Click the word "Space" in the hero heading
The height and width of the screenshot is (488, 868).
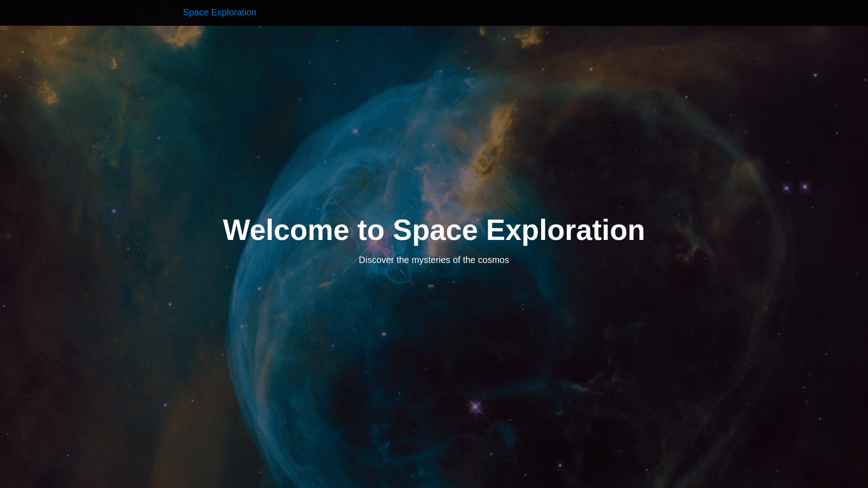tap(435, 230)
